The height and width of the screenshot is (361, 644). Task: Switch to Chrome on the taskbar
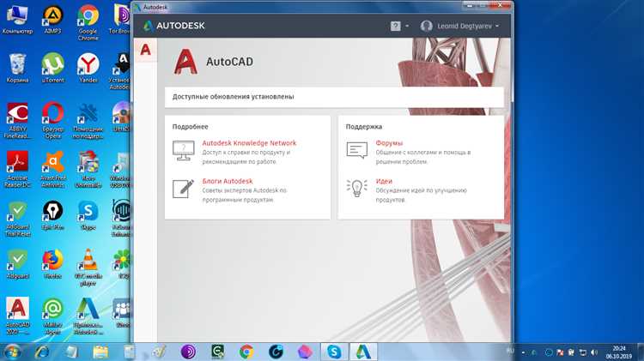(246, 352)
